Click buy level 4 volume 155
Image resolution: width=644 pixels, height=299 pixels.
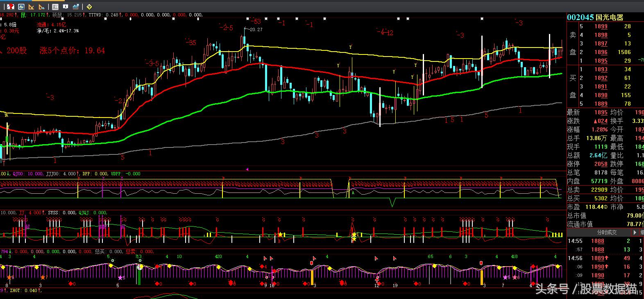click(626, 95)
